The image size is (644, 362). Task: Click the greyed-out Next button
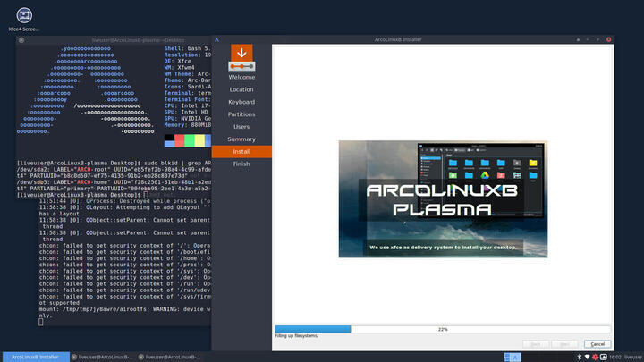(564, 344)
